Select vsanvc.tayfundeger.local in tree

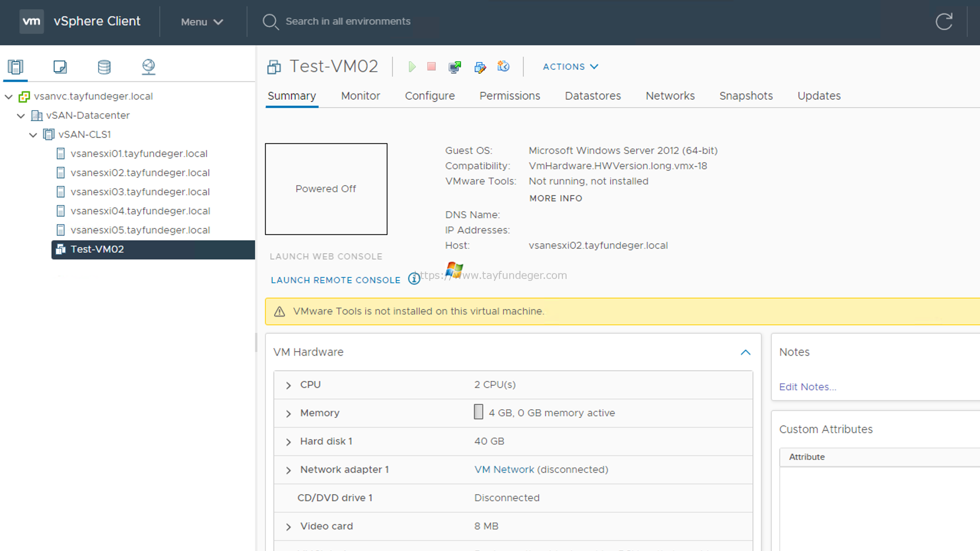(93, 96)
